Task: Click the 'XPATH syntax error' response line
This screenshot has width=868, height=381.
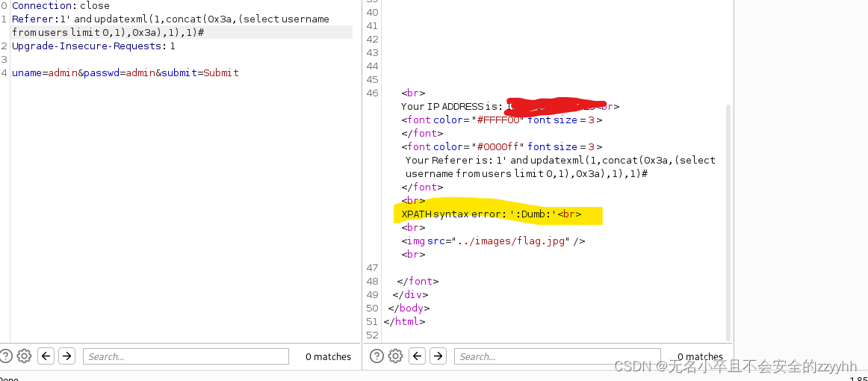Action: click(x=492, y=214)
